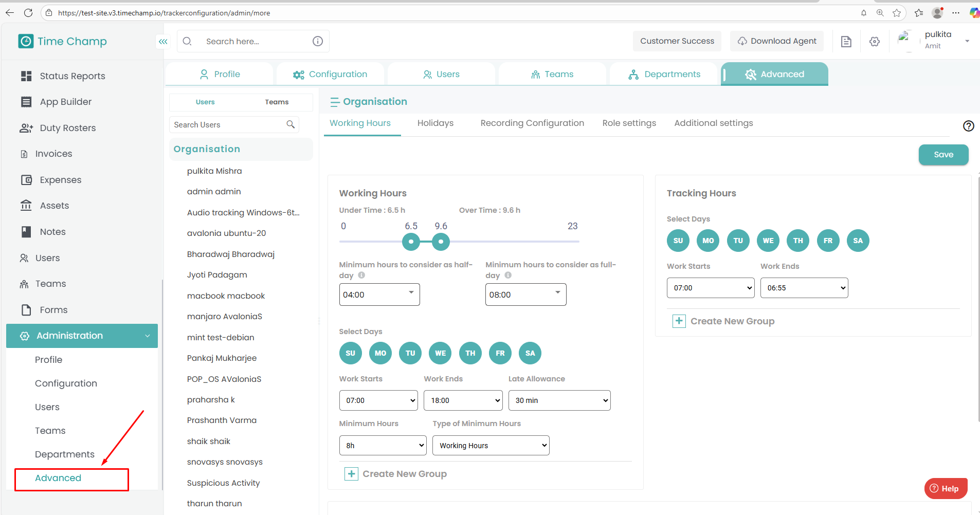
Task: Click magnifier icon in Search Users
Action: coord(291,124)
